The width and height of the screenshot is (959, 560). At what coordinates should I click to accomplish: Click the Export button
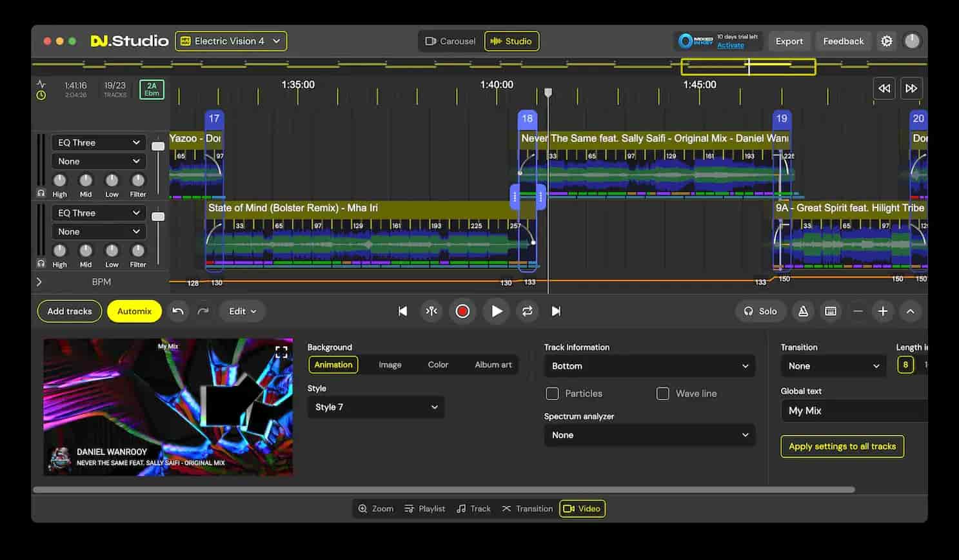tap(789, 41)
